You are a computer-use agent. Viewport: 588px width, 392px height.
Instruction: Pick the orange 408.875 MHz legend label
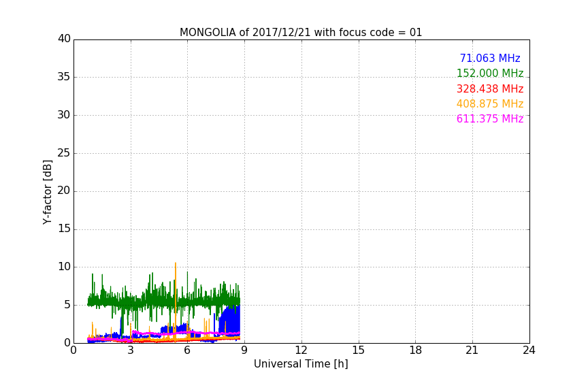490,103
